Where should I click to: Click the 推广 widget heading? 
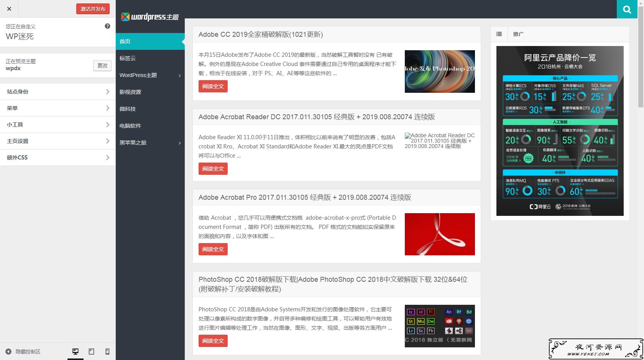tap(518, 34)
